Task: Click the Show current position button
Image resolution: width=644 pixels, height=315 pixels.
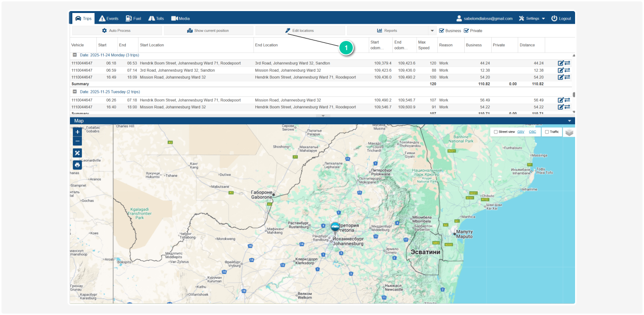Action: pyautogui.click(x=208, y=31)
